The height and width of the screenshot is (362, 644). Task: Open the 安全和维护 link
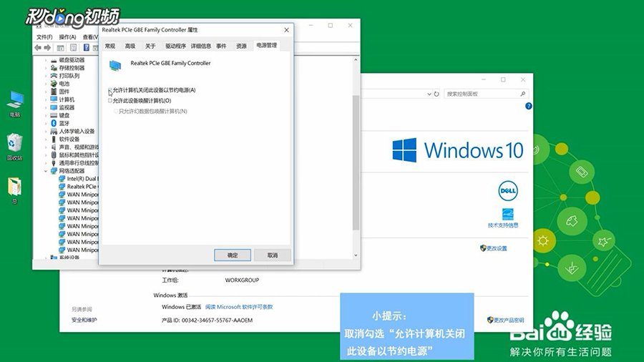[x=84, y=320]
